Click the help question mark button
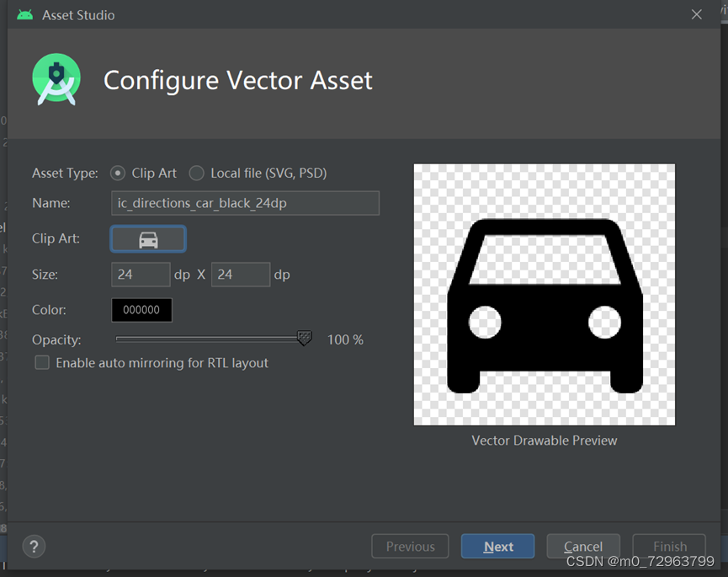This screenshot has height=577, width=728. click(34, 547)
